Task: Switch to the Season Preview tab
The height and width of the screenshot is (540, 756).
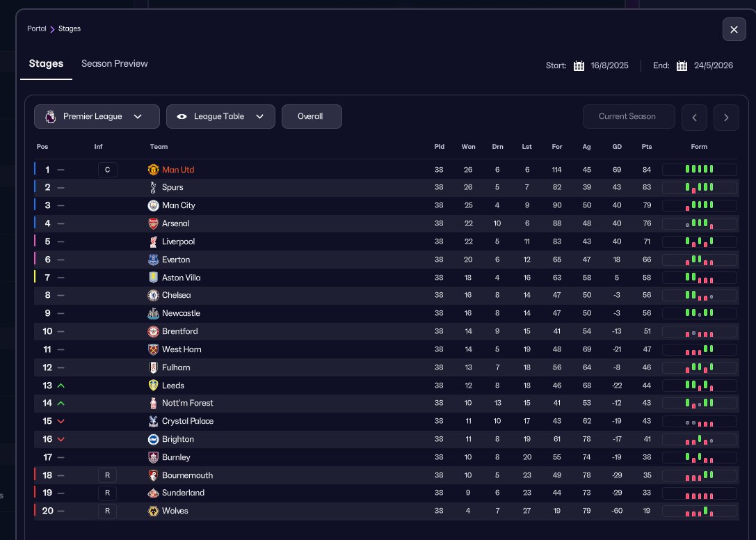Action: [x=115, y=63]
